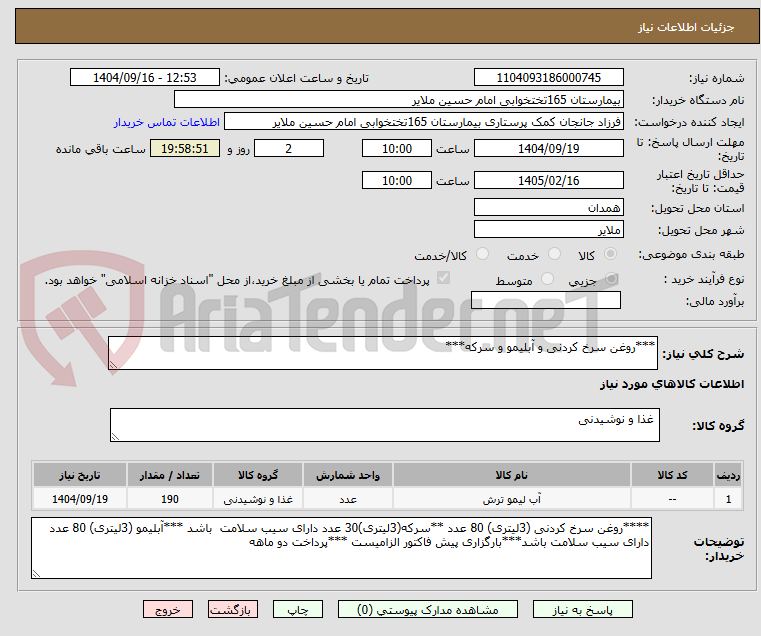The height and width of the screenshot is (636, 761).
Task: Select the جزیی purchase type radio
Action: point(611,279)
